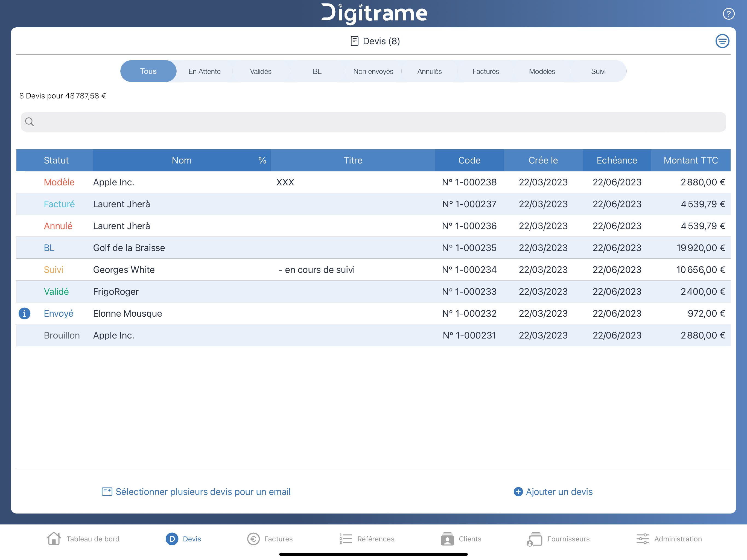This screenshot has height=560, width=747.
Task: Open the help question mark icon
Action: [x=728, y=14]
